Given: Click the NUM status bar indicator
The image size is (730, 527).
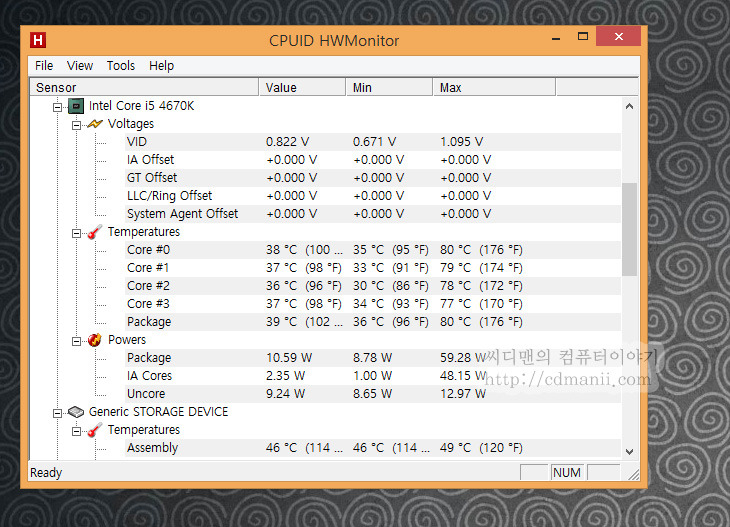Looking at the screenshot, I should (x=567, y=473).
